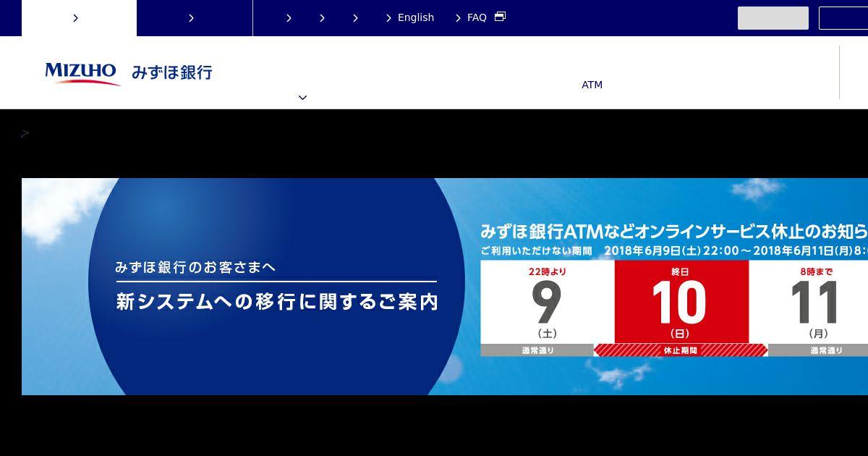
Task: Open the FAQ link
Action: point(472,18)
